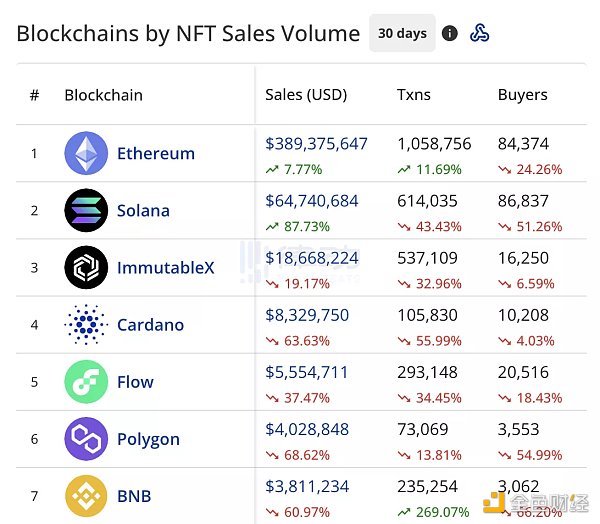Click the ImmutableX logo icon

(x=86, y=268)
